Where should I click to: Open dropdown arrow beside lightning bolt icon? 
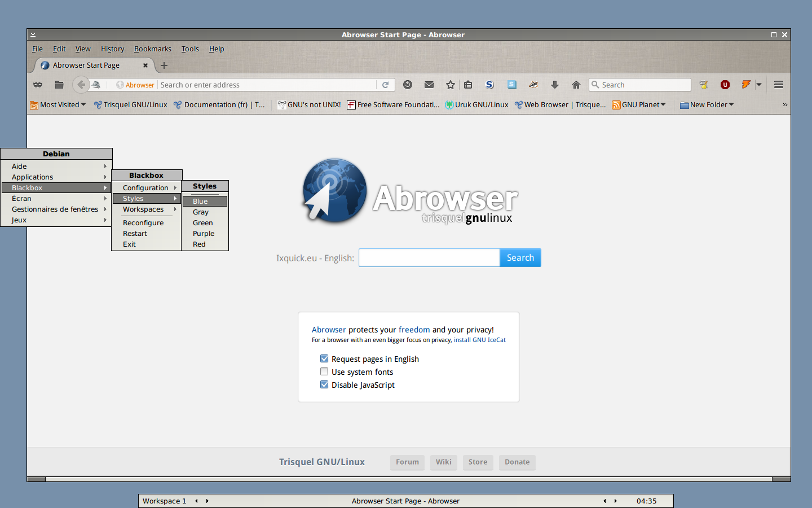coord(759,85)
